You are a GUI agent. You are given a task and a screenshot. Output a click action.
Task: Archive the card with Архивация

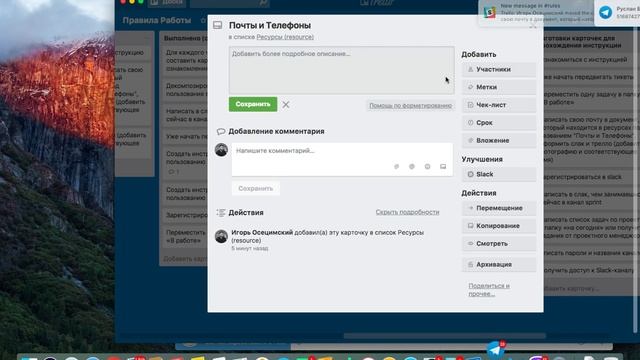[499, 264]
